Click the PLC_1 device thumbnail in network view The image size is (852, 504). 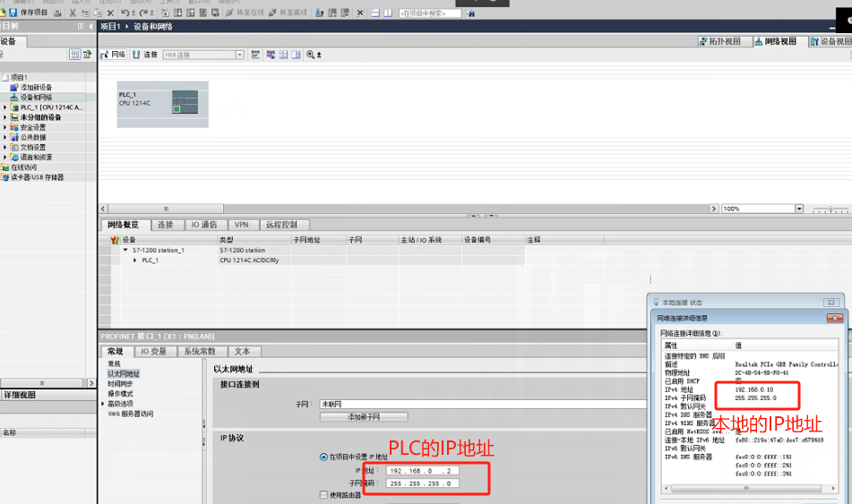click(162, 104)
